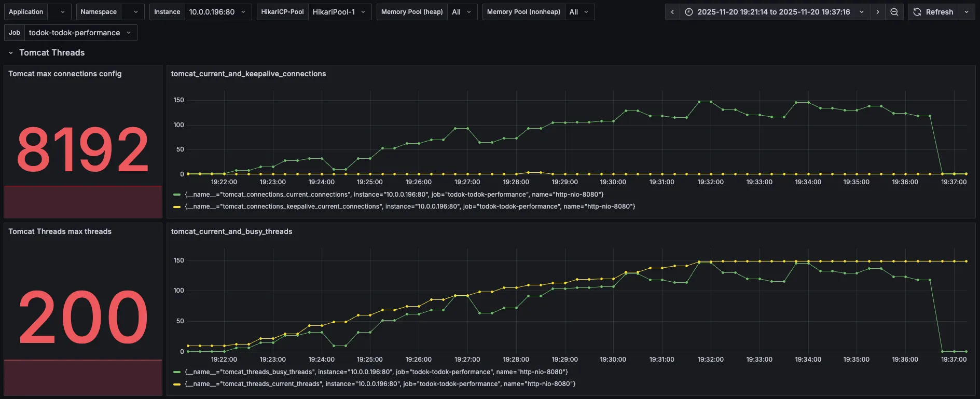Toggle tomcat_threads_current_threads legend series
The width and height of the screenshot is (980, 399).
(x=380, y=384)
